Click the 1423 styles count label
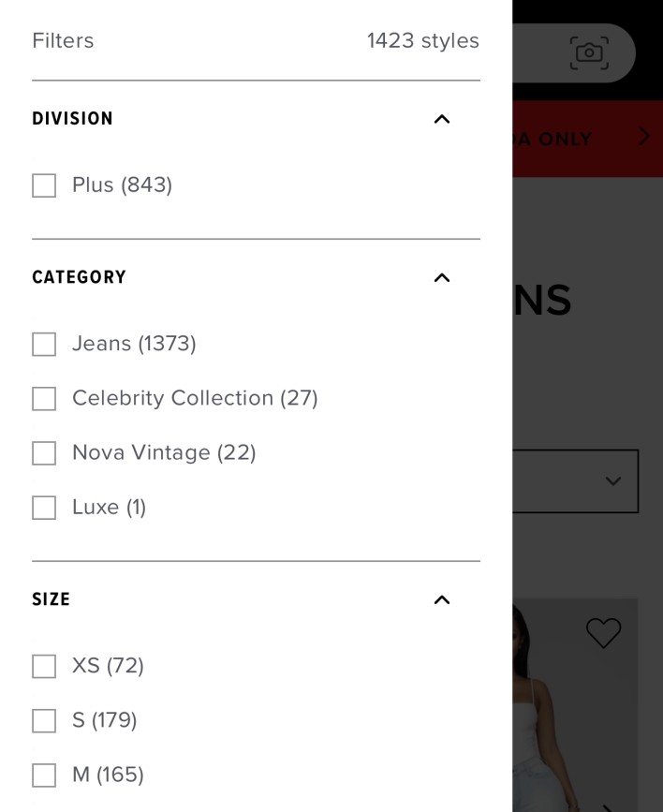 coord(422,41)
